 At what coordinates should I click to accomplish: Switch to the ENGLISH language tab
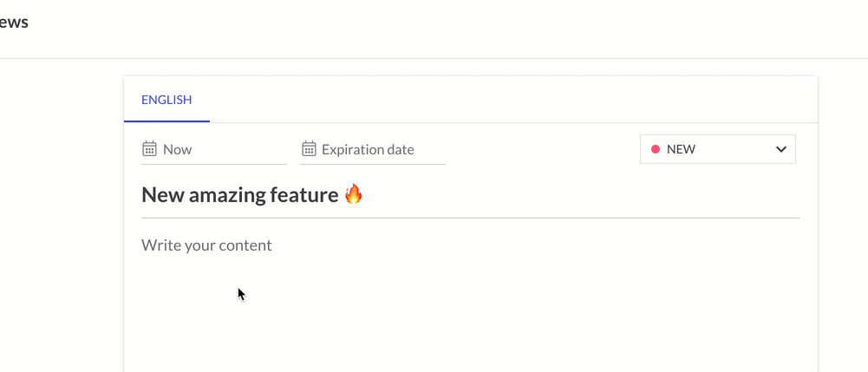point(166,101)
